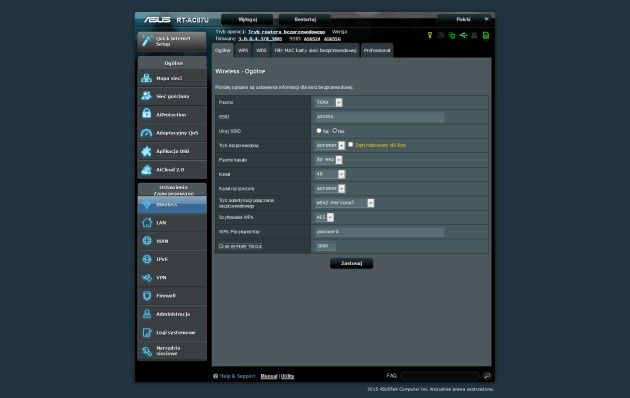
Task: Open Administracja user icon
Action: coord(147,314)
